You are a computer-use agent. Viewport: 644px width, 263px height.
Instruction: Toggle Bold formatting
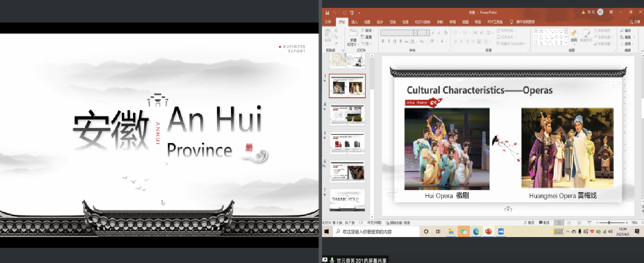[x=383, y=41]
